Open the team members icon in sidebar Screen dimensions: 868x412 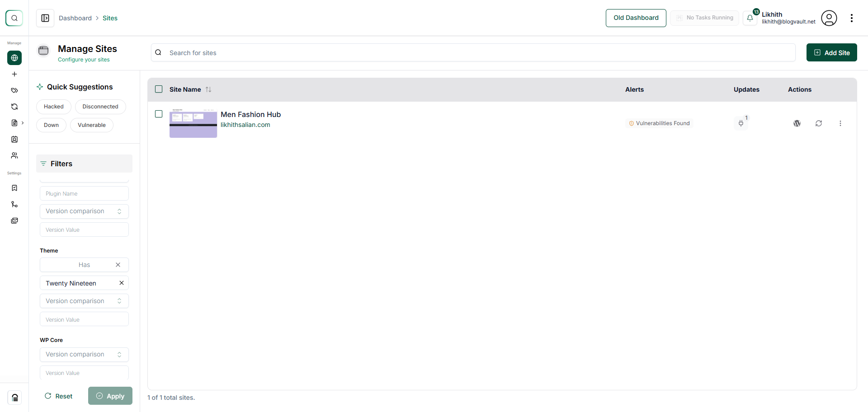pos(14,155)
